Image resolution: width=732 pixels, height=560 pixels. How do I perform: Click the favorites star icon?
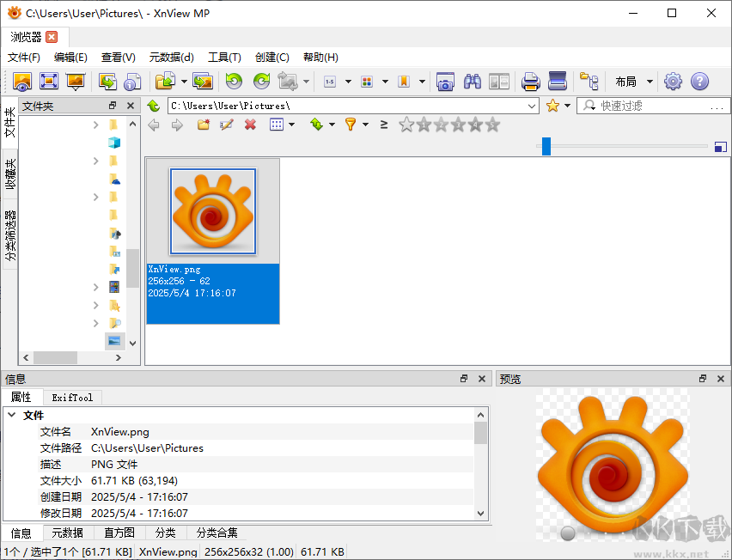pyautogui.click(x=552, y=106)
